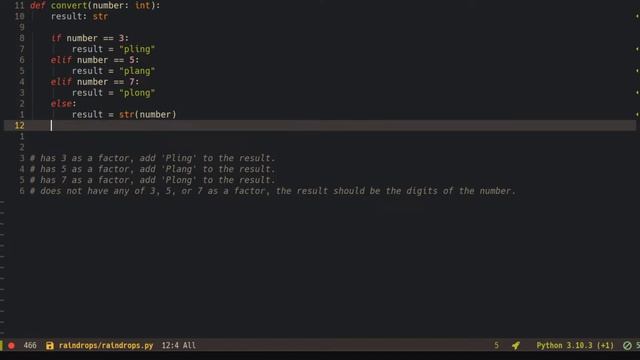Click the save-state floppy icon in the modeline
The image size is (640, 360).
click(x=50, y=346)
